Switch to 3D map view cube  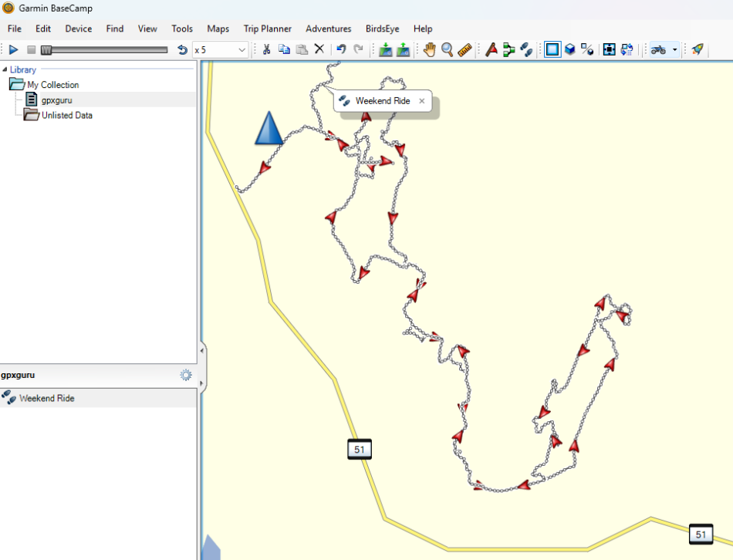(x=570, y=49)
